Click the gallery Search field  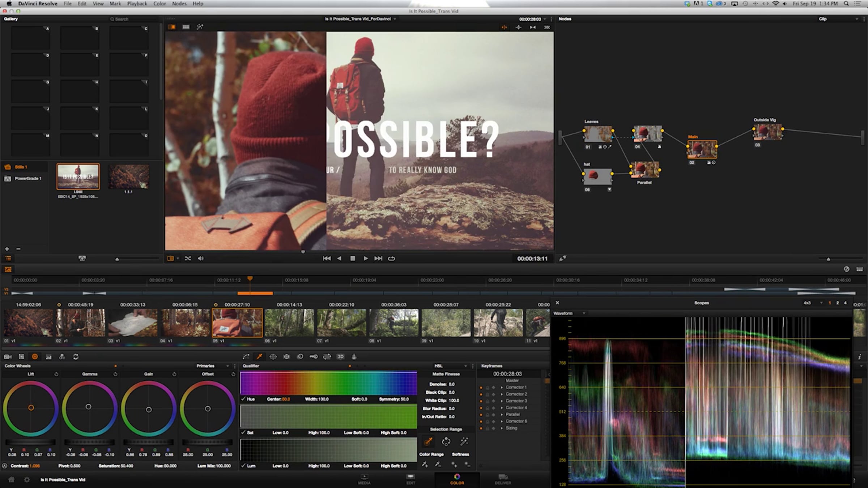[x=134, y=19]
